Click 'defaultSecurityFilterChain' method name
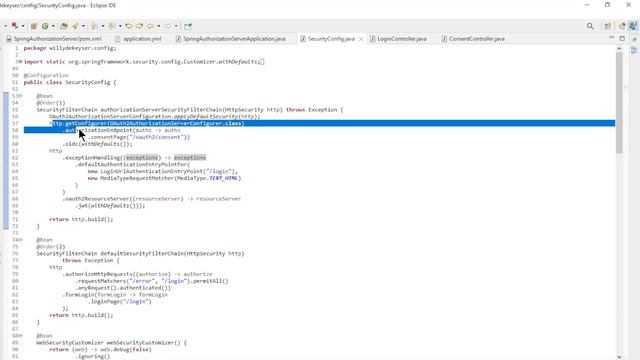Image resolution: width=640 pixels, height=360 pixels. click(x=142, y=253)
